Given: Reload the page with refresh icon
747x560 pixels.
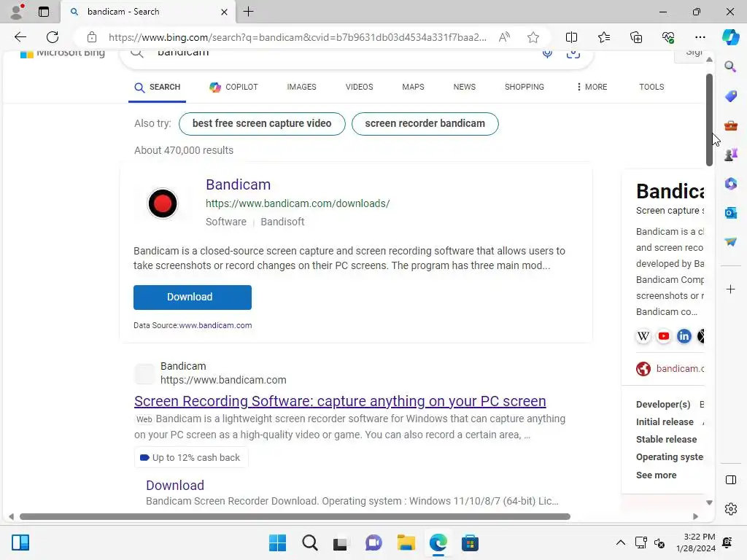Looking at the screenshot, I should click(53, 37).
